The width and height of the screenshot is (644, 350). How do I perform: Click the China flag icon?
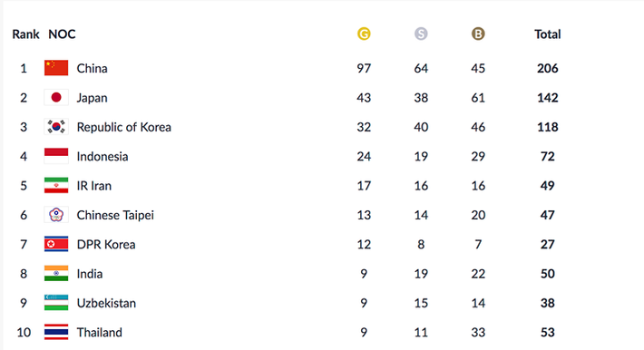pos(56,68)
